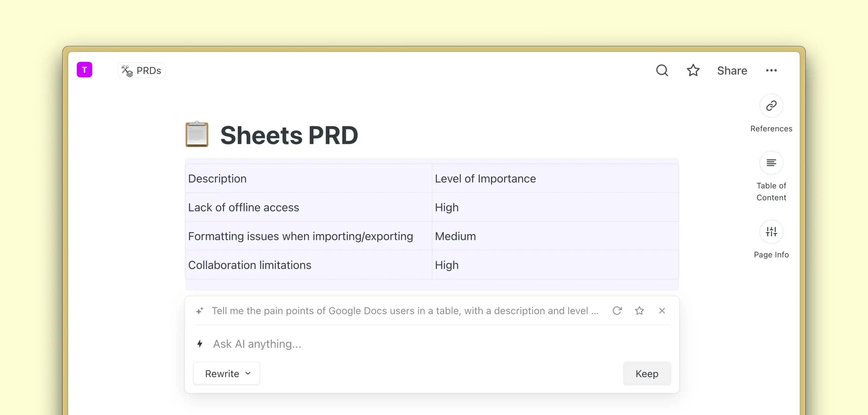This screenshot has height=415, width=868.
Task: Click the Lack of offline access cell
Action: pos(243,207)
